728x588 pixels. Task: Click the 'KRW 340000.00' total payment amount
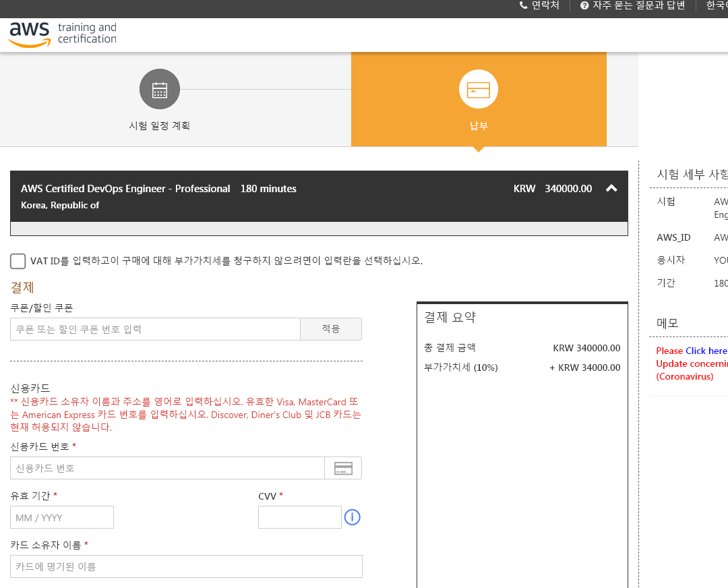(586, 348)
